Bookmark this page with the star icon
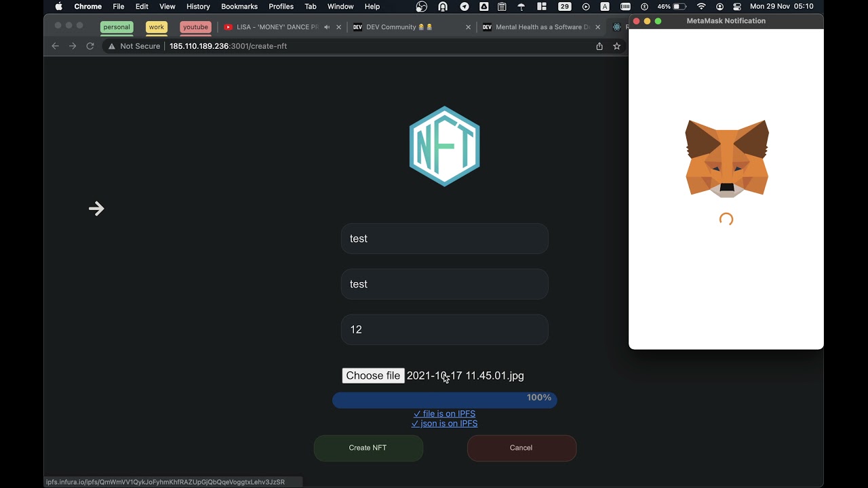The width and height of the screenshot is (868, 488). tap(617, 46)
